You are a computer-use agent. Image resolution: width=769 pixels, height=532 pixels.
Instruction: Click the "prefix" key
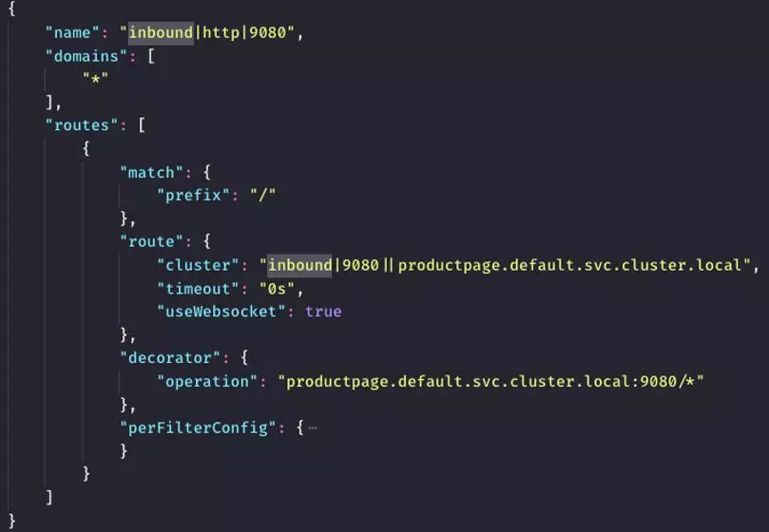(x=193, y=195)
